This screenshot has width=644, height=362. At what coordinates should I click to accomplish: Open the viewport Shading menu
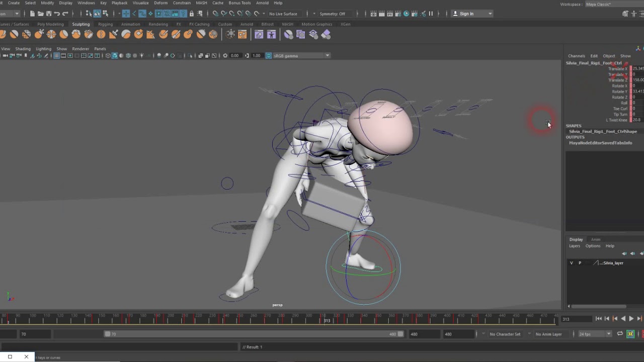pyautogui.click(x=23, y=49)
